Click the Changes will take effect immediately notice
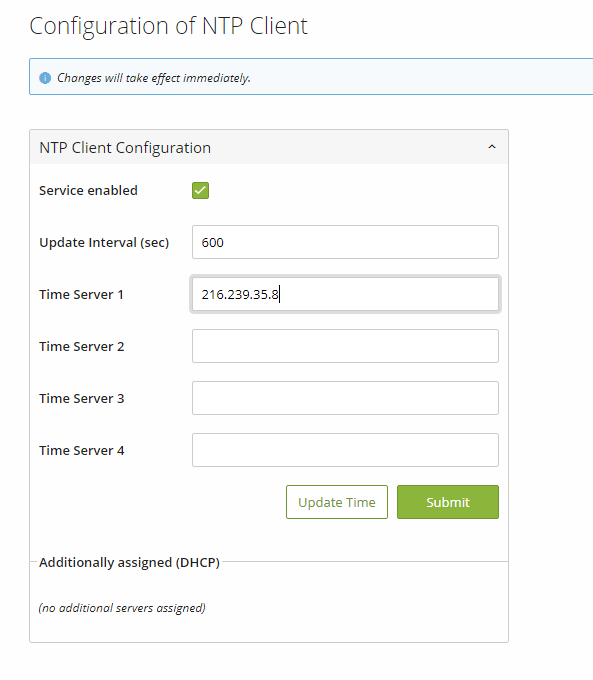The image size is (593, 680). click(x=154, y=78)
